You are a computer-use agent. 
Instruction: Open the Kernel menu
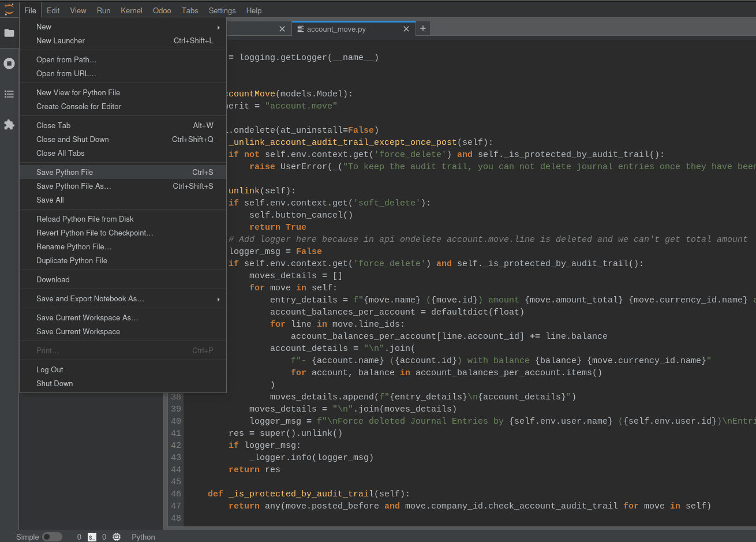pos(132,10)
